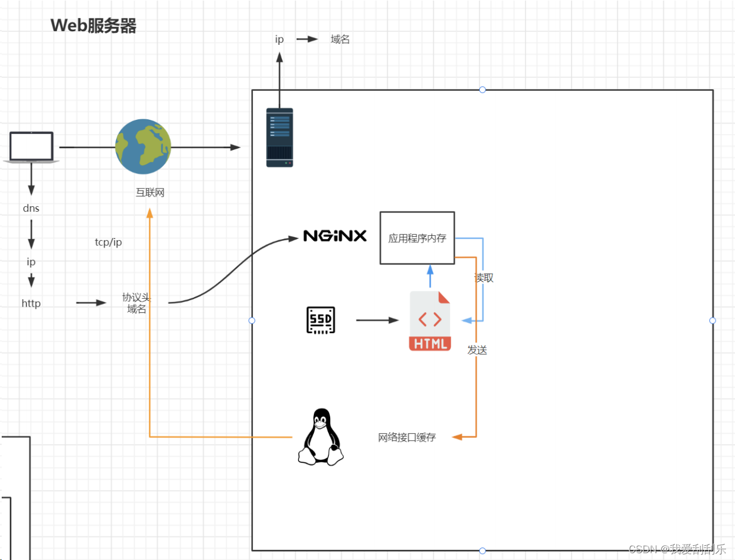Click the Internet globe icon
Screen dimensions: 735x560
[x=143, y=146]
